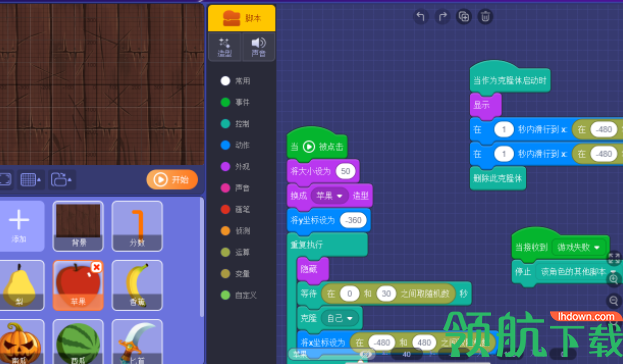This screenshot has width=623, height=364.
Task: Select the 苹果 apple sprite
Action: pyautogui.click(x=78, y=285)
